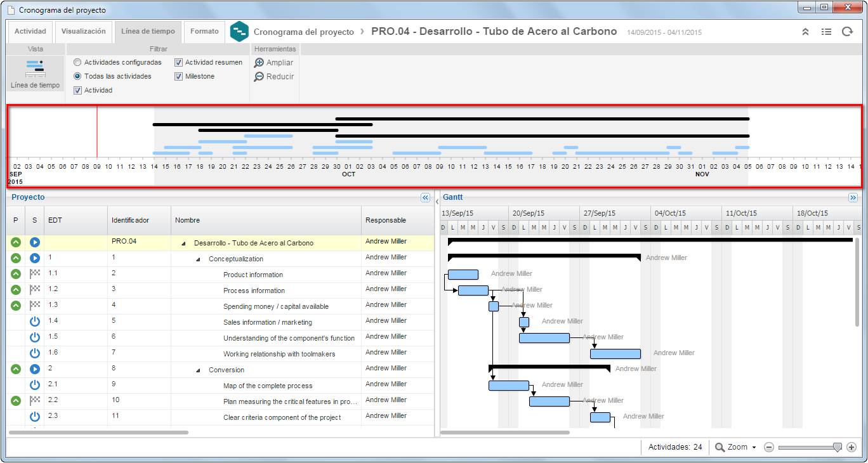Sort by the EDT column header
This screenshot has height=463, width=868.
coord(76,220)
